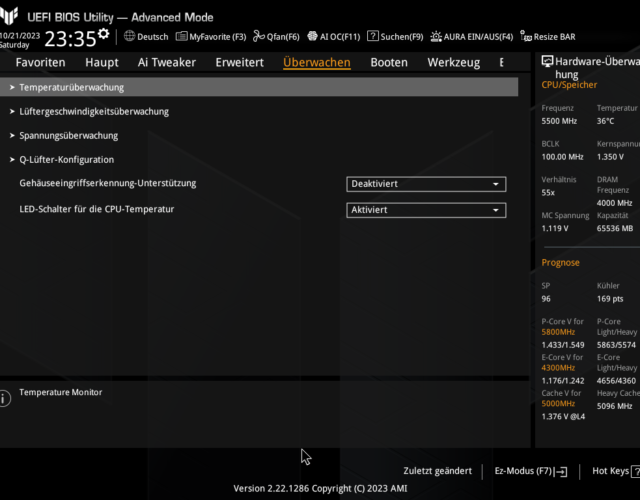Screen dimensions: 640x500
Task: Expand Lüftergeschwindigkeitsüberwachung submenu
Action: click(x=93, y=112)
